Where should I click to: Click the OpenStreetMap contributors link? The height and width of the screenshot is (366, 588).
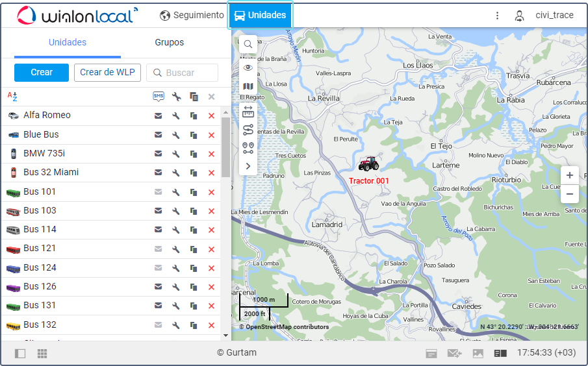click(287, 326)
